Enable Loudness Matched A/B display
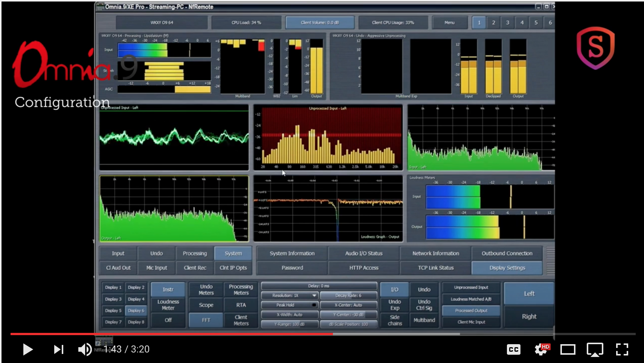The width and height of the screenshot is (644, 363). point(471,299)
